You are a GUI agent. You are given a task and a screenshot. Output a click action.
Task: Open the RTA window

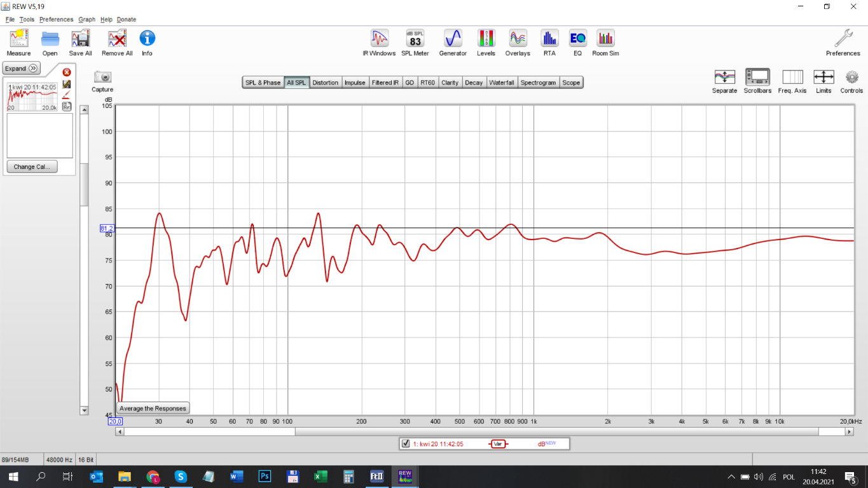coord(549,38)
